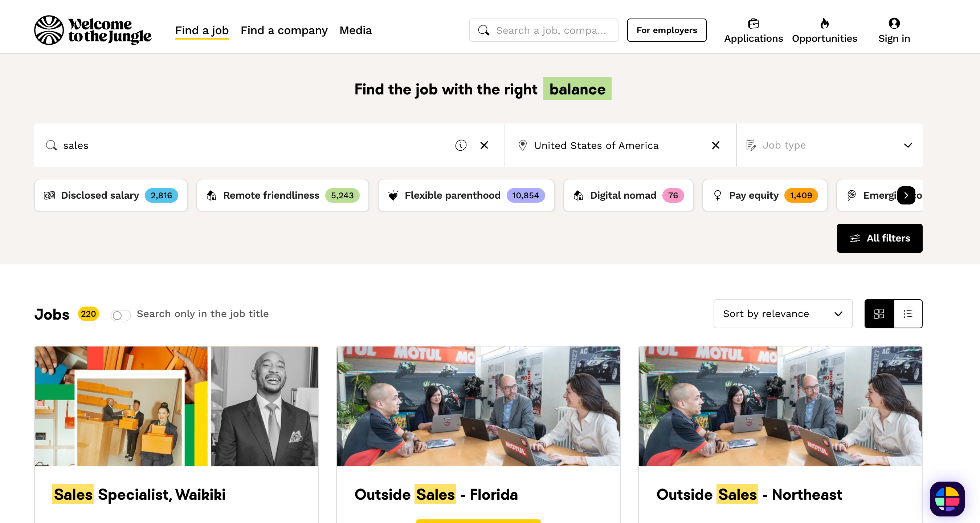Open the All filters panel

point(879,238)
